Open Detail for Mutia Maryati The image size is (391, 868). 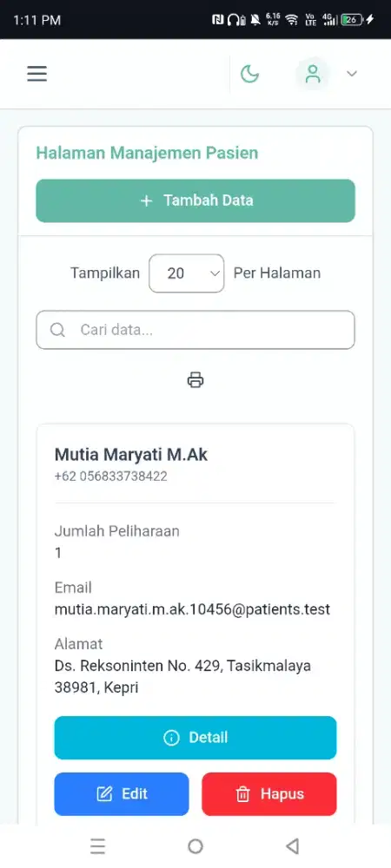pos(195,737)
